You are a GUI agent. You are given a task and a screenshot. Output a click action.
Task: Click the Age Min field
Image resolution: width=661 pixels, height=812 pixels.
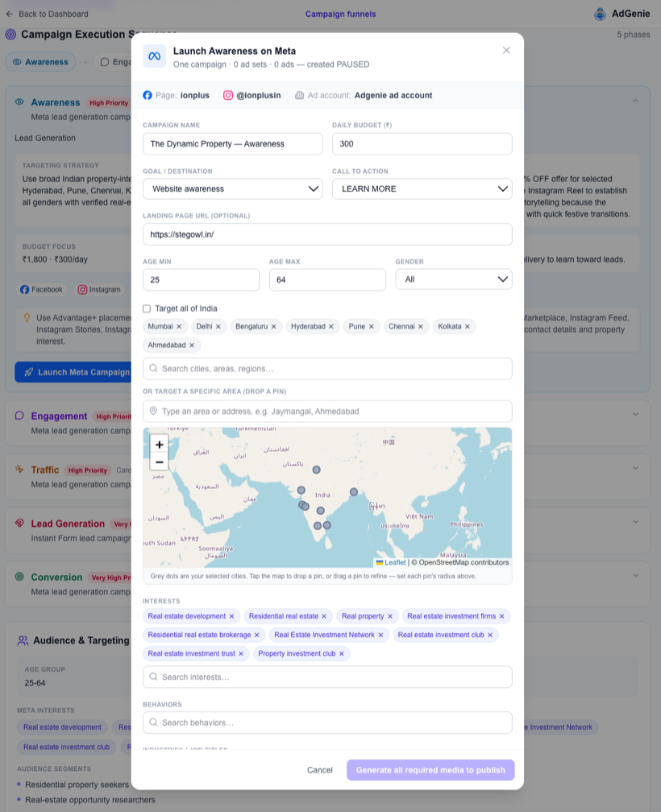click(x=201, y=280)
